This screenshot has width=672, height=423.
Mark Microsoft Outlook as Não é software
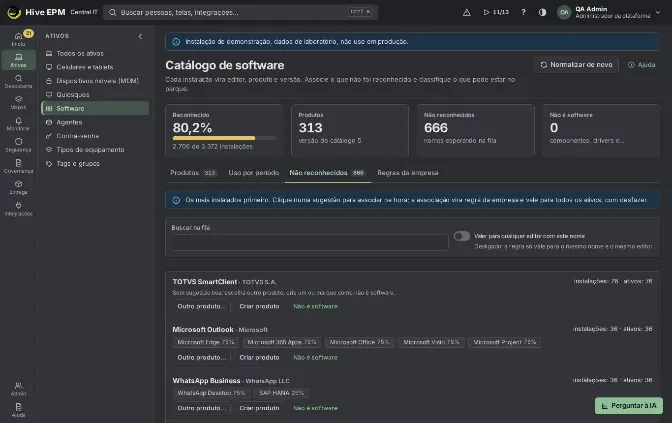click(x=315, y=357)
